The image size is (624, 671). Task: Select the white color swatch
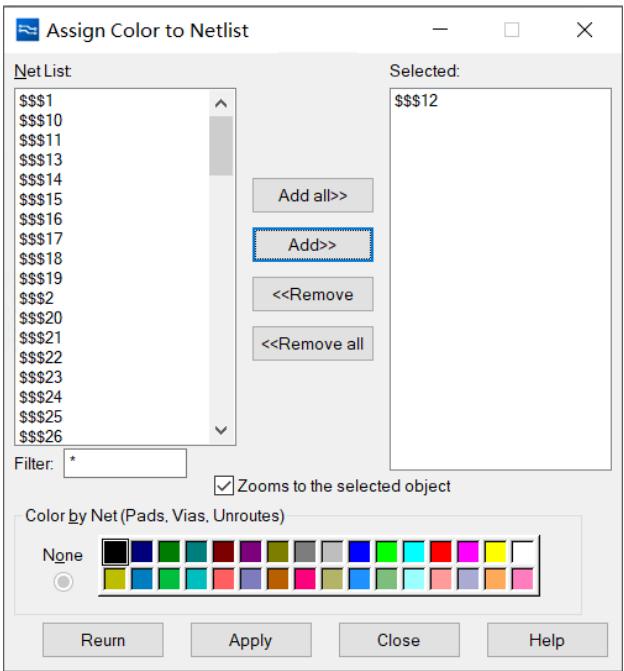coord(522,552)
